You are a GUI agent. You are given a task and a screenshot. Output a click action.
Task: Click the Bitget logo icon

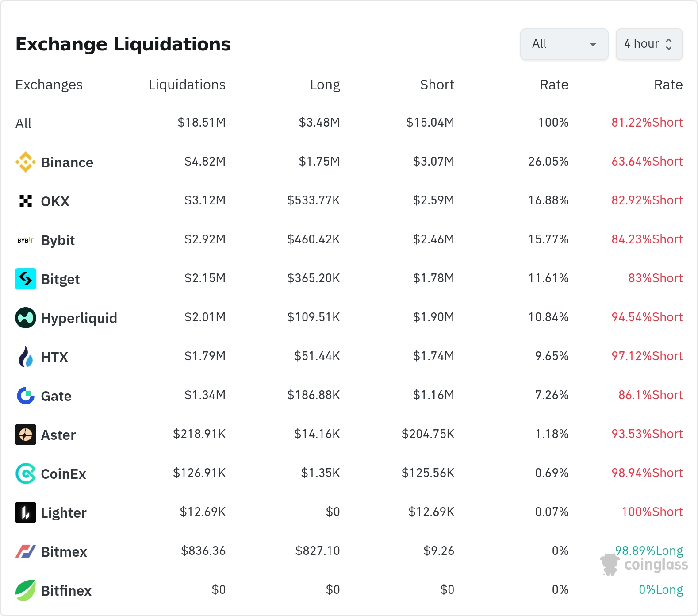click(26, 279)
